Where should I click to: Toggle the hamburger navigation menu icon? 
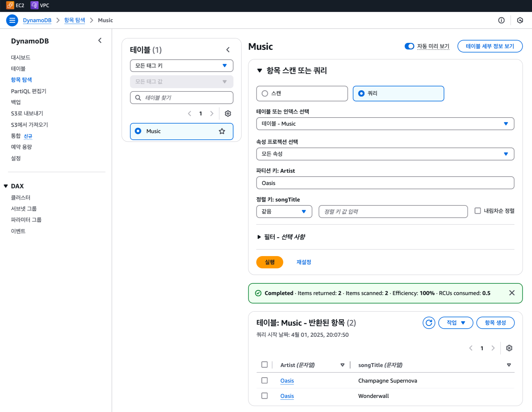pos(12,20)
